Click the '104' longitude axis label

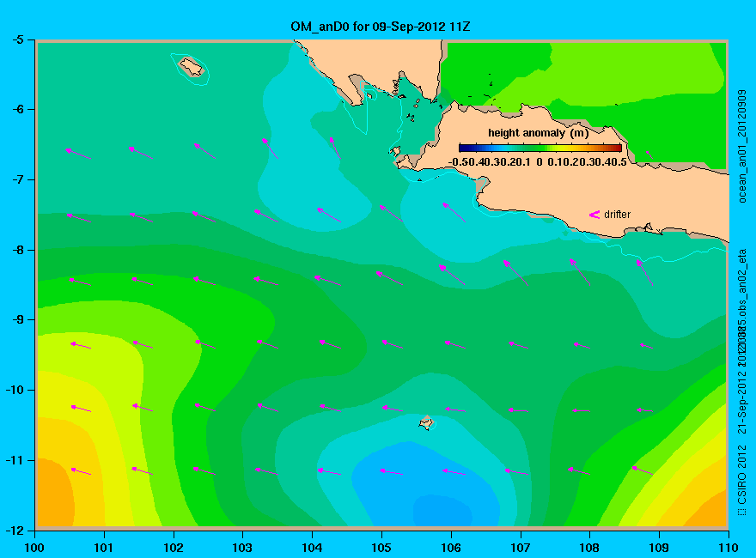click(312, 548)
